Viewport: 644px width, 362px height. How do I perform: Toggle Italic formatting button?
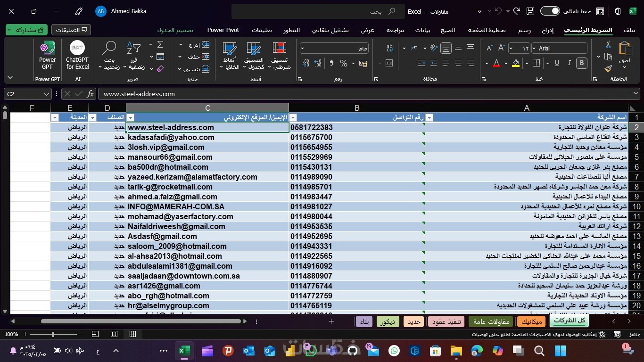[x=570, y=63]
